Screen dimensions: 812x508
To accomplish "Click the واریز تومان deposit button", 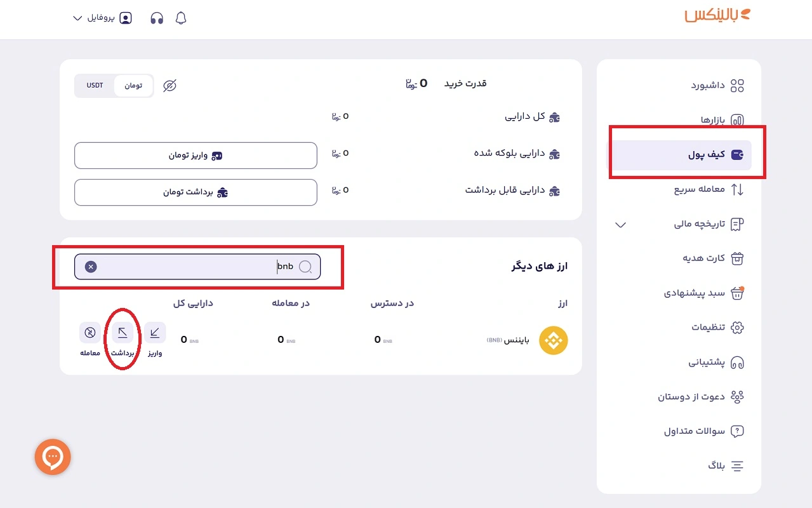I will (x=196, y=156).
